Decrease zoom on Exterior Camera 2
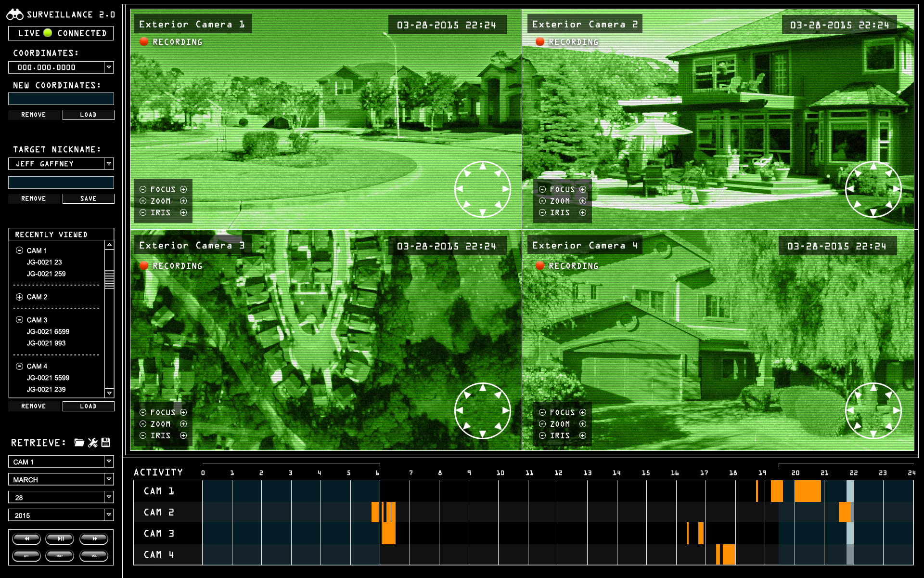The height and width of the screenshot is (578, 924). [542, 201]
